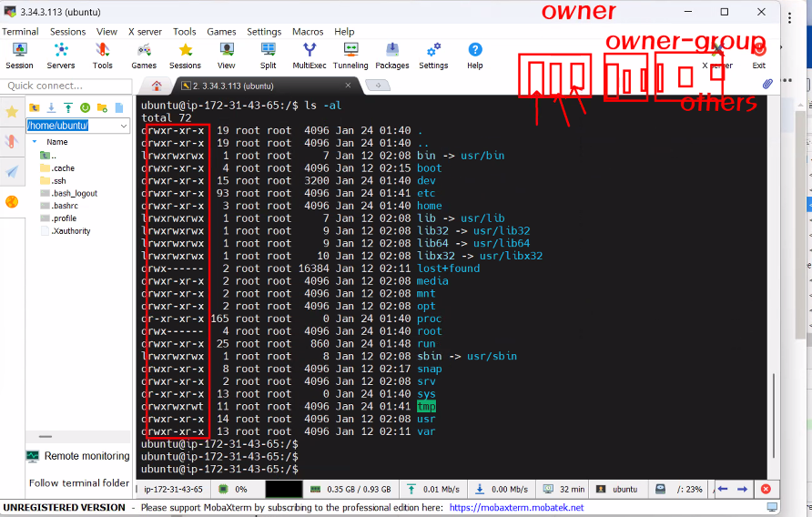Launch the Games toolbar icon

point(144,56)
